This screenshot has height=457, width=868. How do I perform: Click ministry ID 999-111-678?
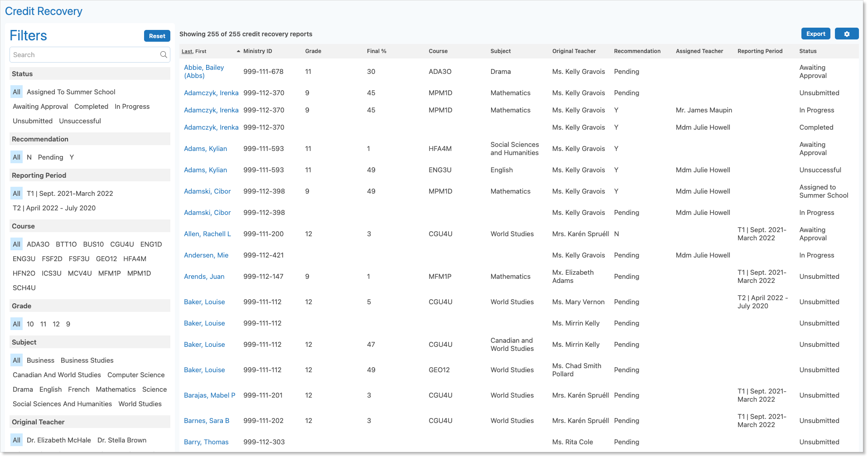(x=263, y=72)
